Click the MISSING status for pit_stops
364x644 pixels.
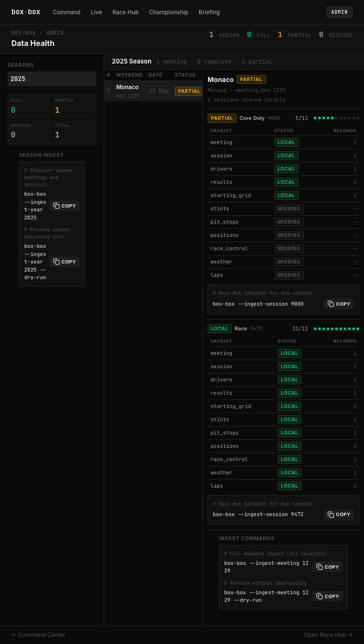pos(289,222)
